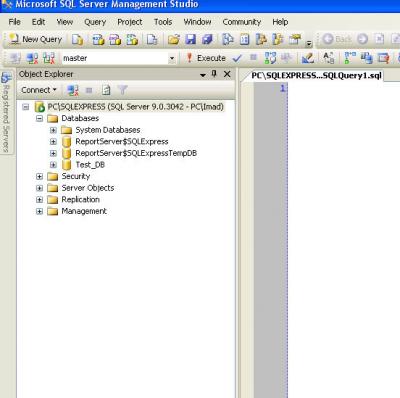Select the System Databases label
This screenshot has width=400, height=398.
pyautogui.click(x=108, y=130)
